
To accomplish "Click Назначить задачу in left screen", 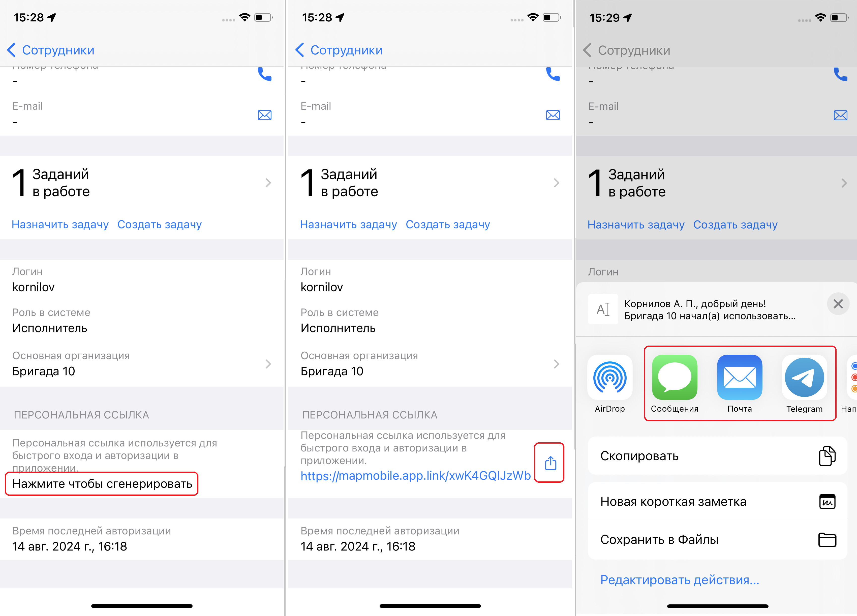I will (x=60, y=225).
